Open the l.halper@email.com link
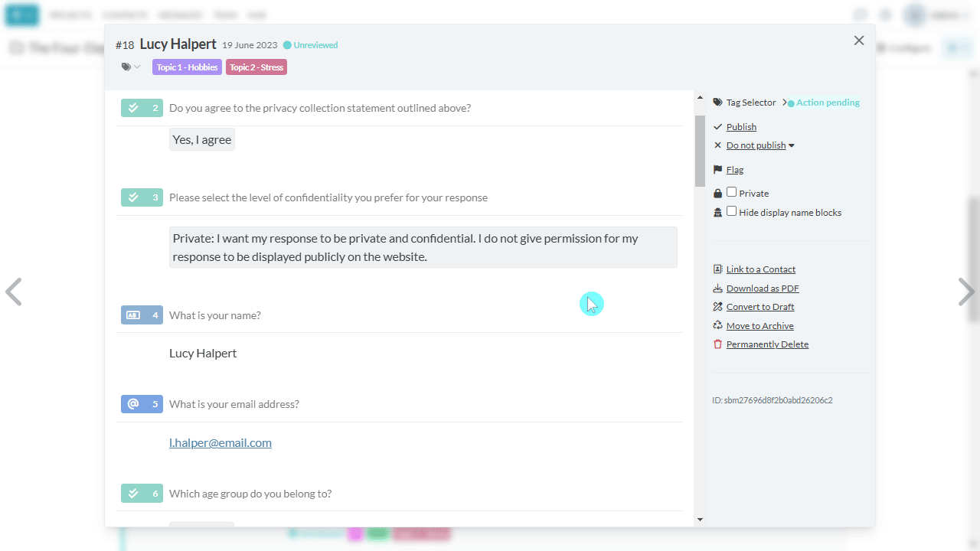 pos(220,442)
